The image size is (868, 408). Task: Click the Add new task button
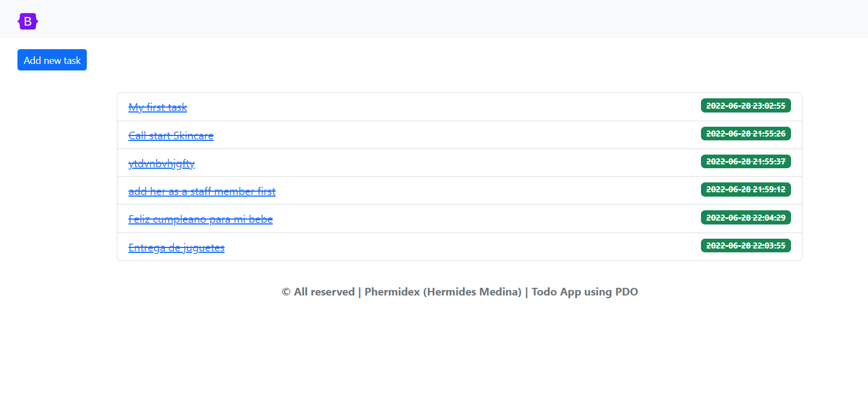52,60
